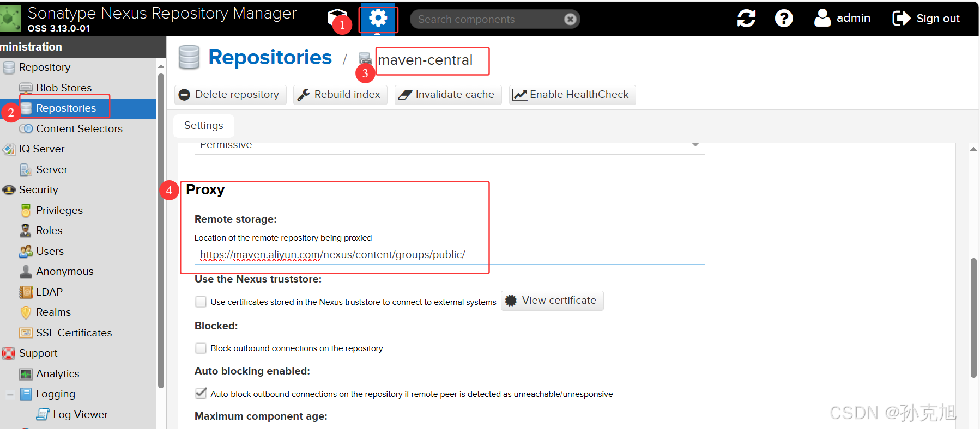The image size is (980, 429).
Task: Select the Security node
Action: point(38,189)
